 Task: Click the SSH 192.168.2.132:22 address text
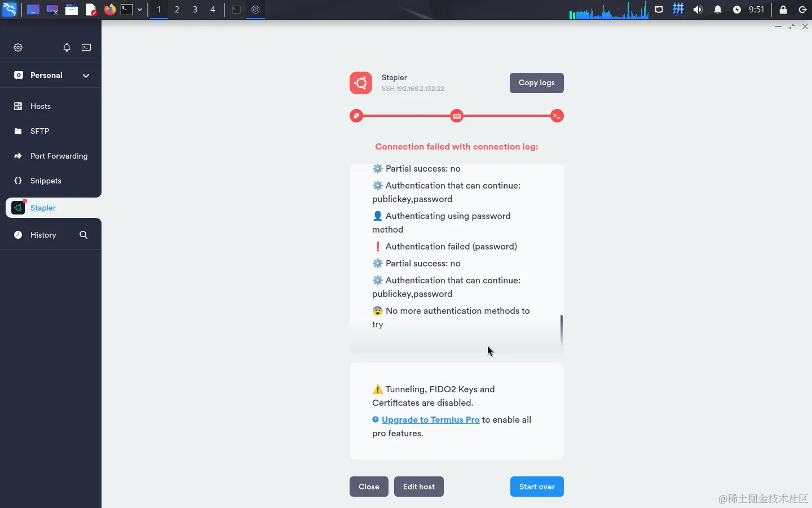413,89
